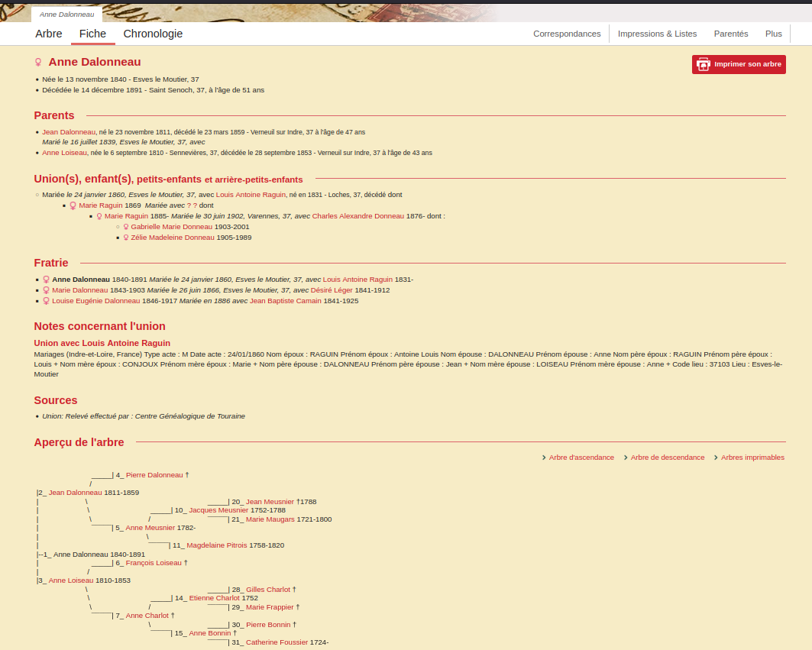The image size is (812, 650).
Task: Follow the Arbres imprimables link
Action: pyautogui.click(x=752, y=458)
